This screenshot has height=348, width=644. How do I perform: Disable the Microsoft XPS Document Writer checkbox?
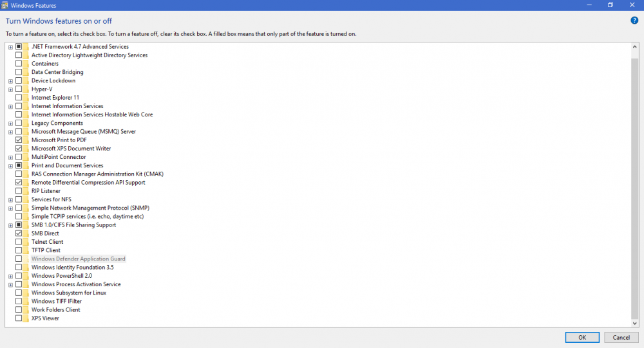pos(19,149)
